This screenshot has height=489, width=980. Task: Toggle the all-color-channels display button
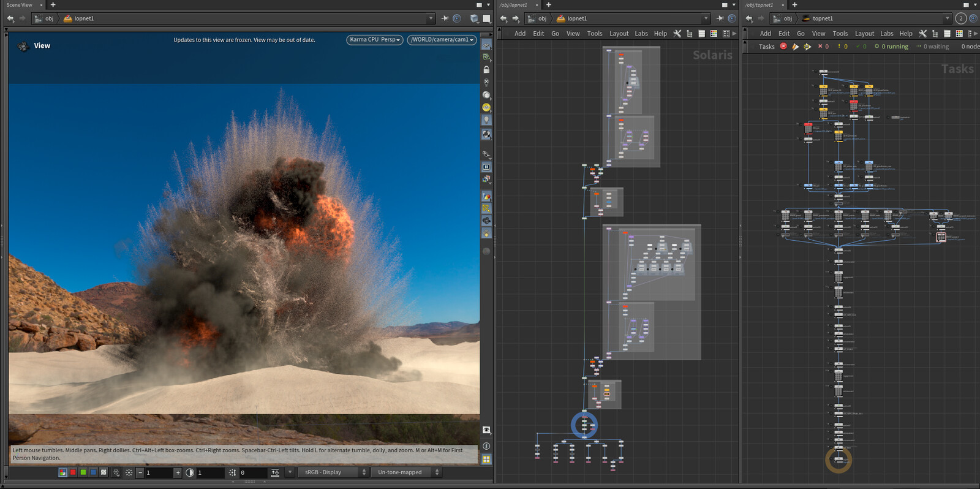pos(62,472)
